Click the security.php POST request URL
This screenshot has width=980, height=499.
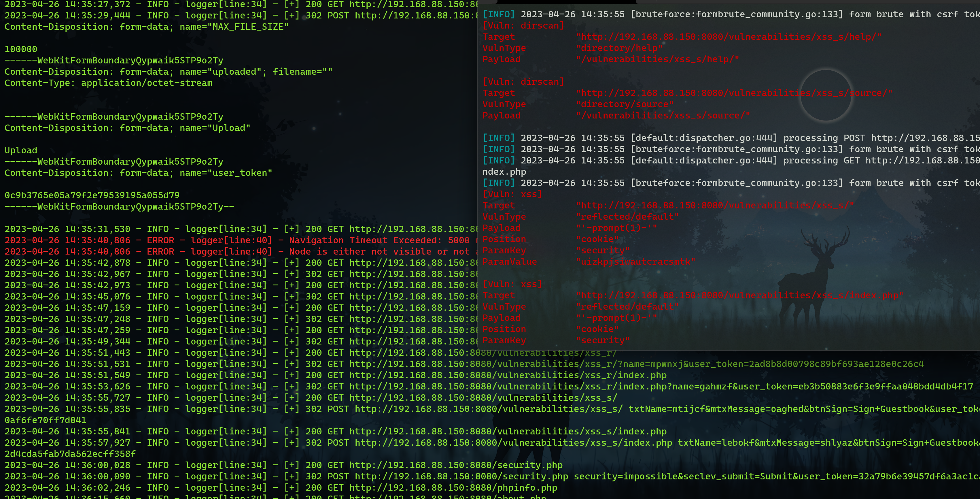point(461,477)
